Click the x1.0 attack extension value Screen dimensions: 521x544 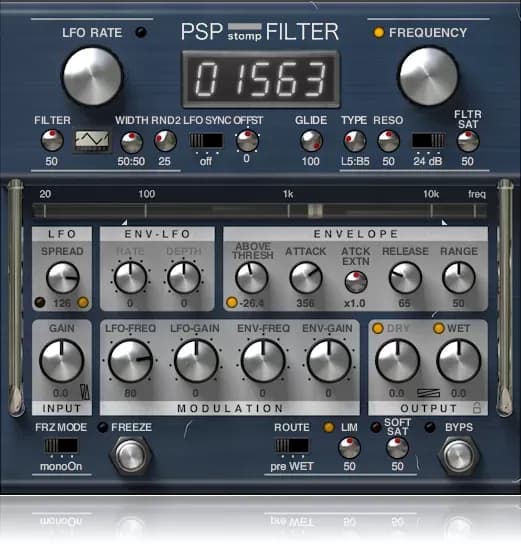point(355,303)
